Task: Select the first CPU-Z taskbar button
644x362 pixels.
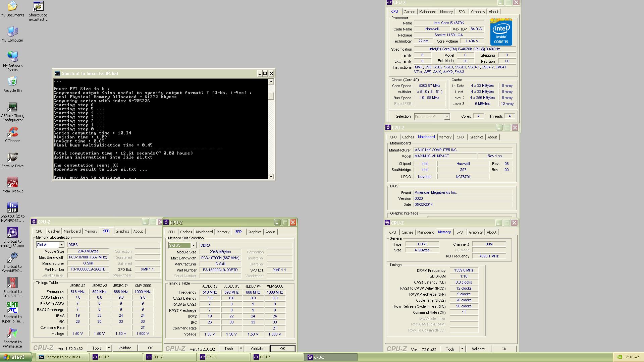Action: point(116,357)
